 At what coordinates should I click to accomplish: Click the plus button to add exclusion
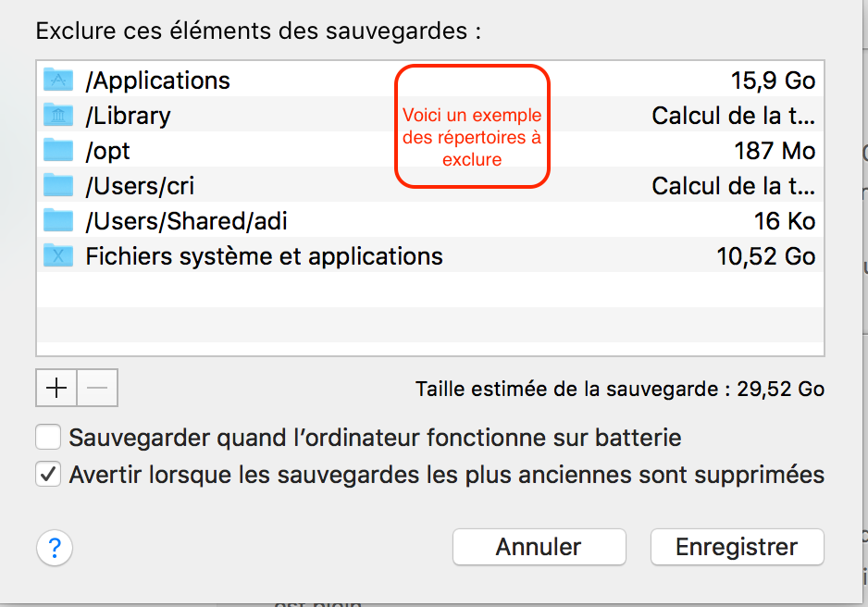pyautogui.click(x=56, y=389)
